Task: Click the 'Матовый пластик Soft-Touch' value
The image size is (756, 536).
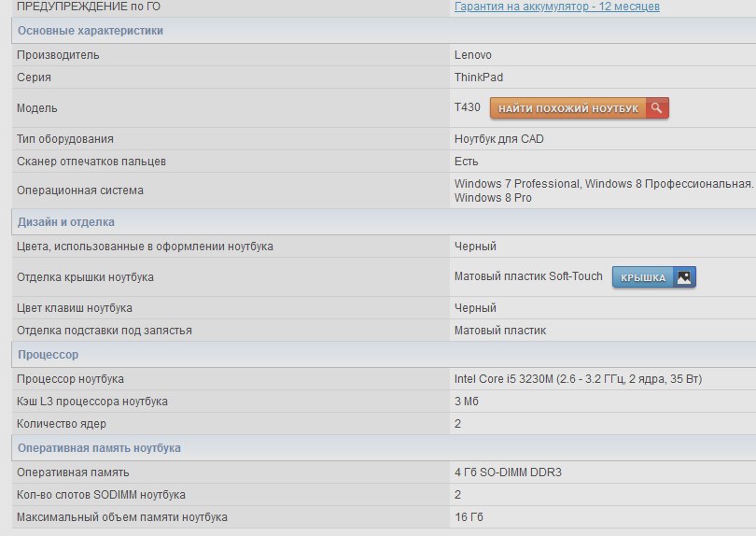Action: (528, 276)
